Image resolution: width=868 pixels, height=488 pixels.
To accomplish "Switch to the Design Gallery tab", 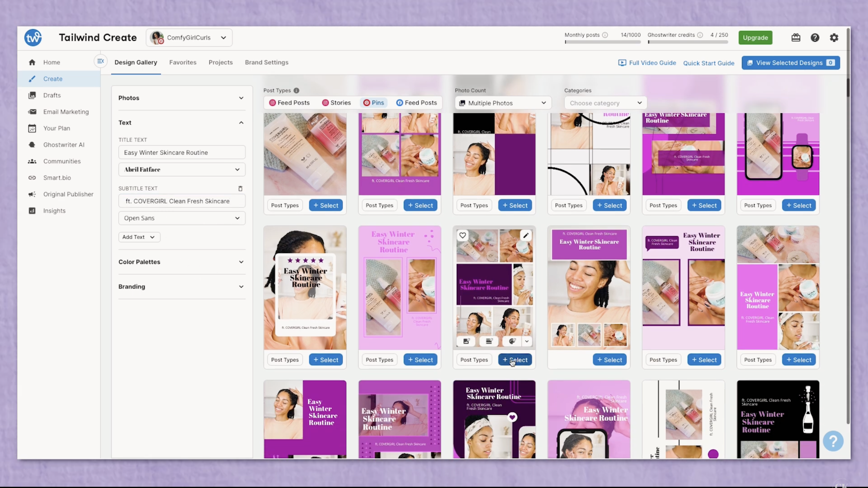I will pos(136,62).
